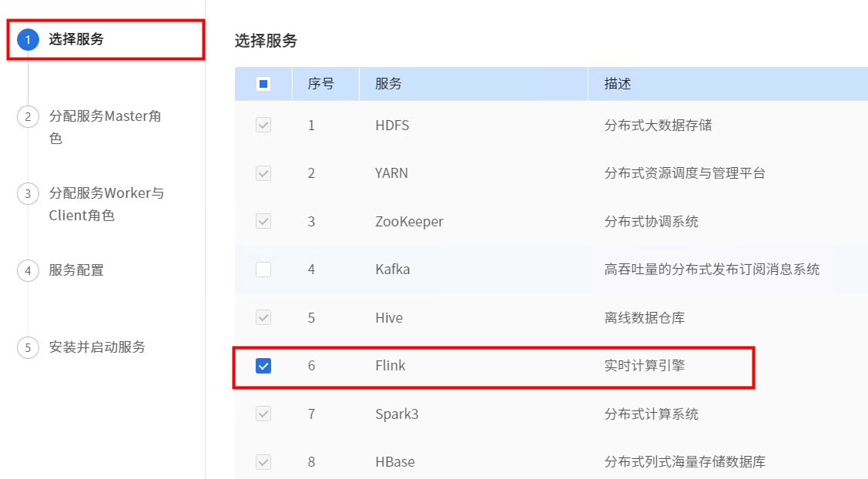Click the step 1 circle icon
This screenshot has height=479, width=868.
coord(28,40)
